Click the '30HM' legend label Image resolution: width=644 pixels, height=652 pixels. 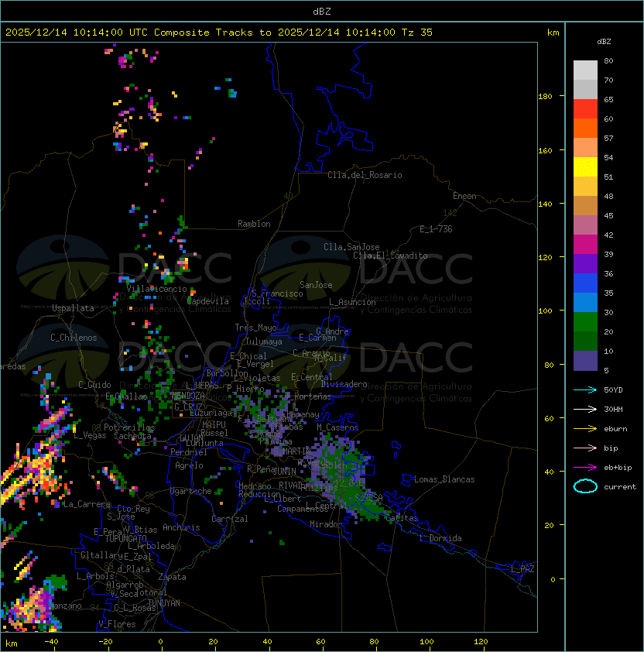pos(613,409)
